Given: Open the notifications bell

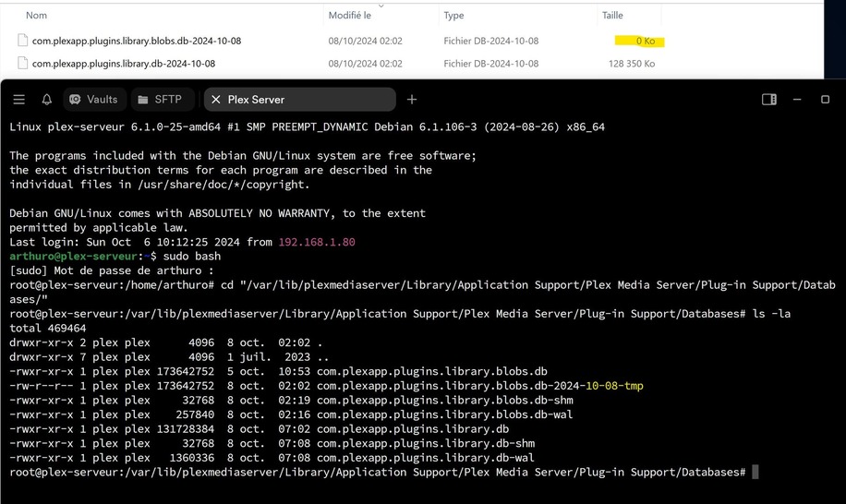Looking at the screenshot, I should [46, 100].
